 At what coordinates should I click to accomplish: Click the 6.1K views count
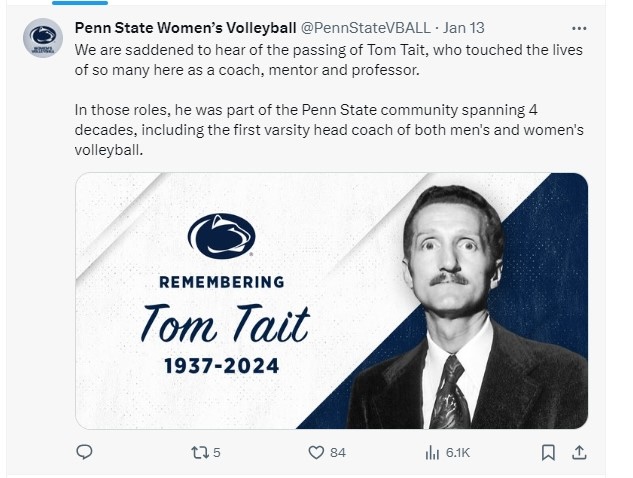[x=458, y=453]
